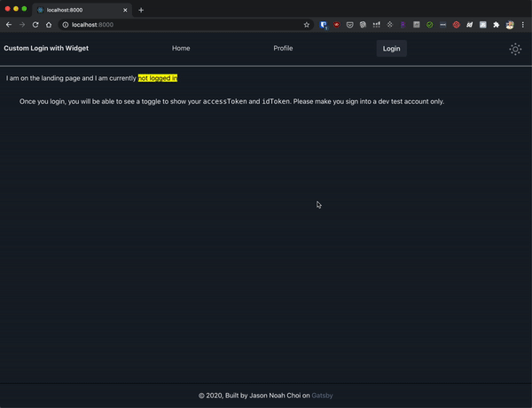Click the footer 'Jason Noah Choi' text

tap(275, 396)
